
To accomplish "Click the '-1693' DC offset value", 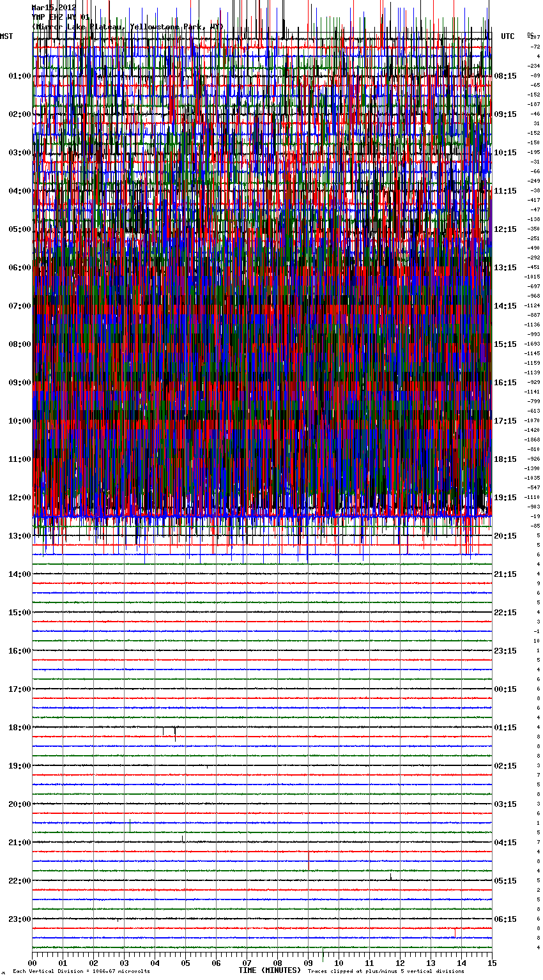I will click(x=532, y=344).
